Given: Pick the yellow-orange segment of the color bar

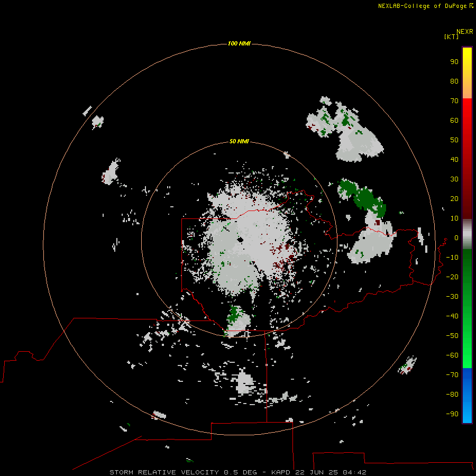Looking at the screenshot, I should pyautogui.click(x=467, y=73).
